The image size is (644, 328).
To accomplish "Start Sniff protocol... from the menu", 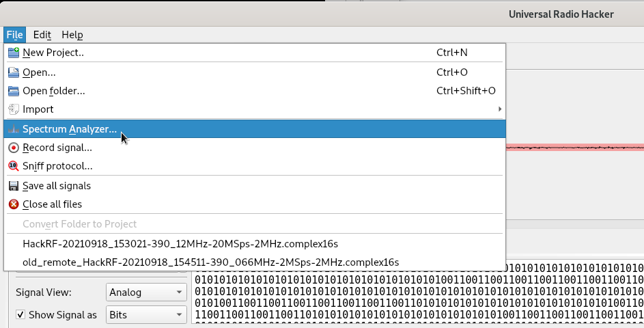I will tap(255, 166).
